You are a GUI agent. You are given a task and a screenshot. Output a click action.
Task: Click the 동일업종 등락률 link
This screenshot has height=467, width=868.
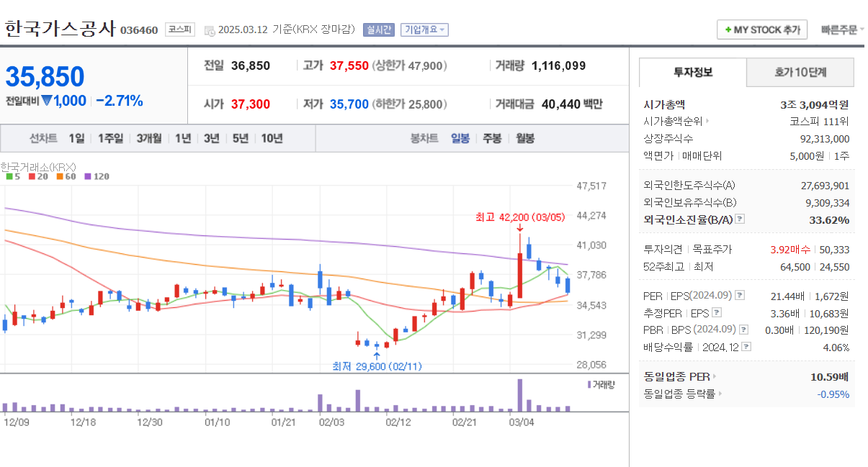pos(679,394)
